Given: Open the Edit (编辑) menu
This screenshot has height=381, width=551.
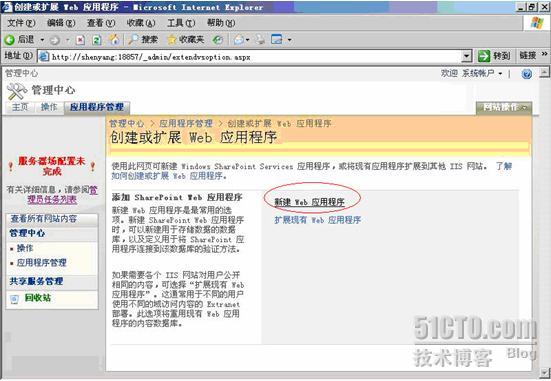Looking at the screenshot, I should pos(61,23).
